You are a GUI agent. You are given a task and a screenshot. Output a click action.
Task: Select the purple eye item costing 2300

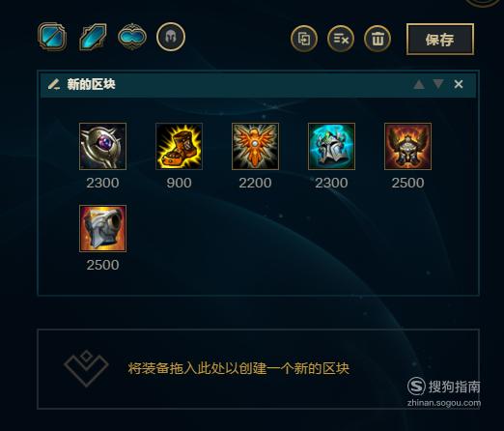[102, 146]
